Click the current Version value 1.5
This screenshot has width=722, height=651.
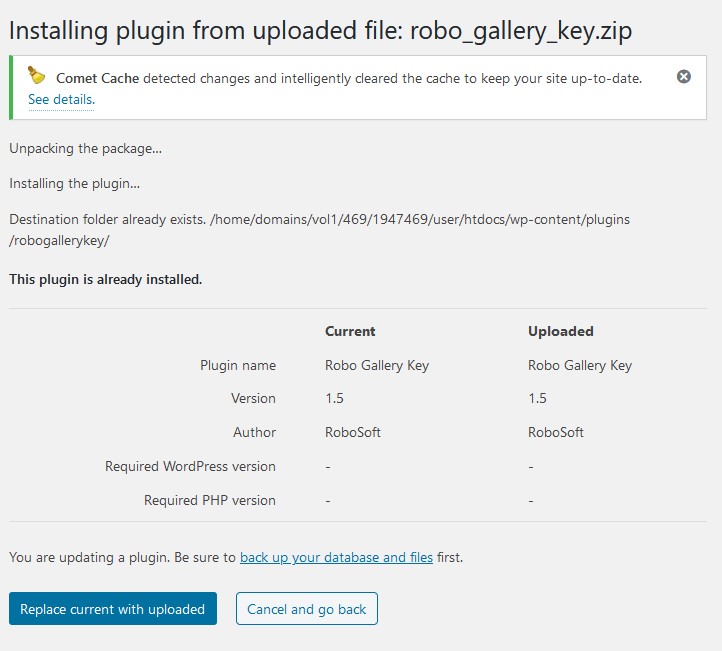point(334,398)
